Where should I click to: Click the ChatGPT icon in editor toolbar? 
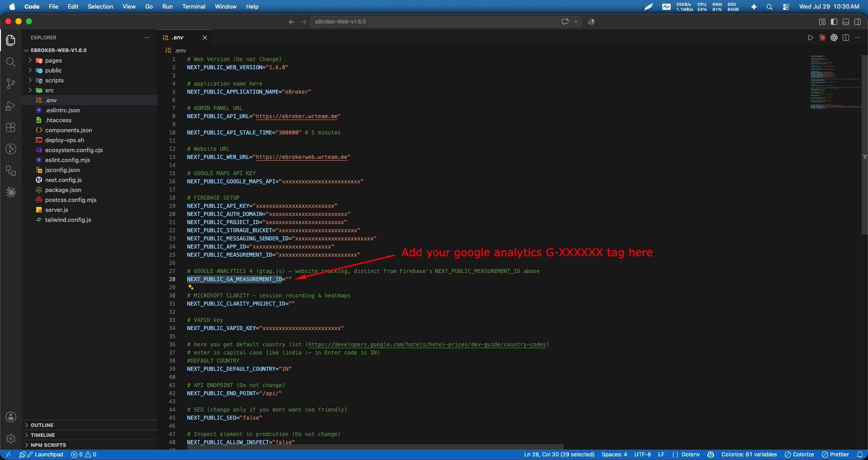(834, 38)
